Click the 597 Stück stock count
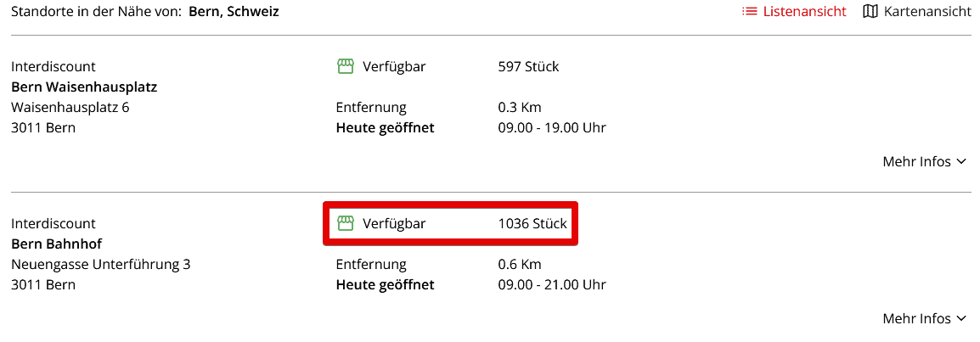The width and height of the screenshot is (980, 342). point(528,66)
